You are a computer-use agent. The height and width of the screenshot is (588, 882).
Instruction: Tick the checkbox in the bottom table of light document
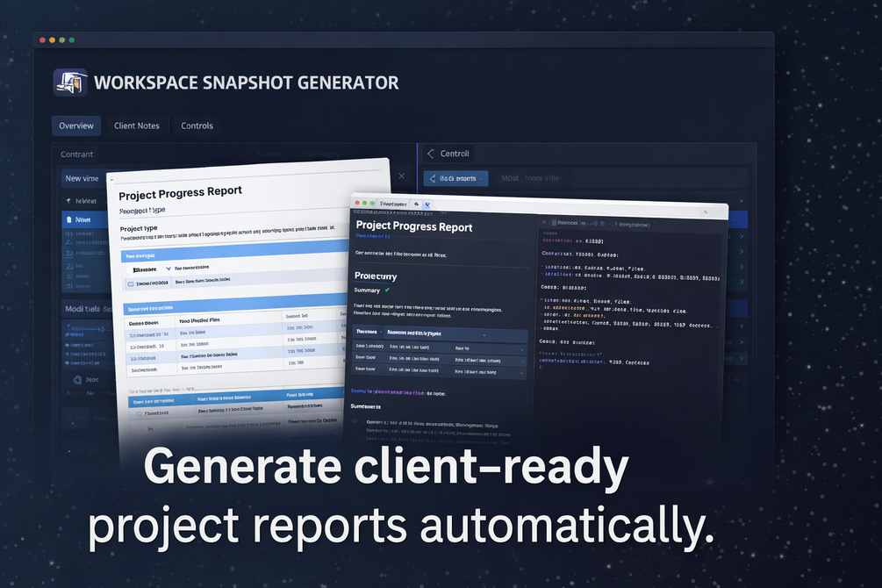(139, 413)
